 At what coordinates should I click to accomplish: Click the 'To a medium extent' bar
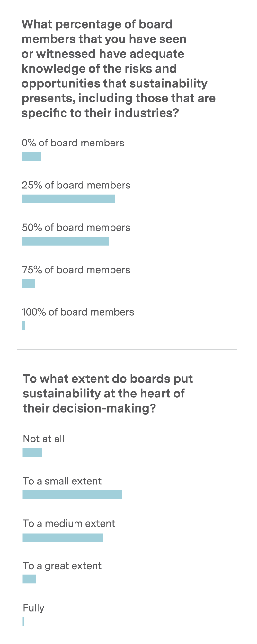pyautogui.click(x=63, y=538)
